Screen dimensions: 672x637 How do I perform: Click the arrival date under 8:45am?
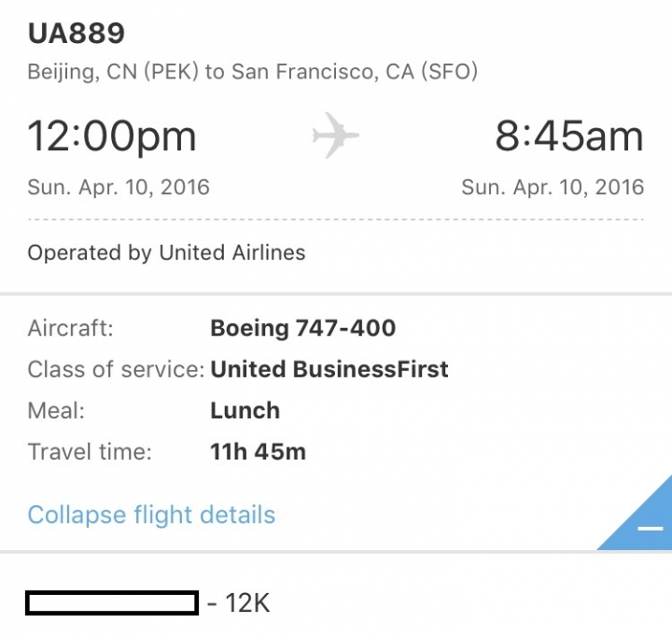click(553, 188)
